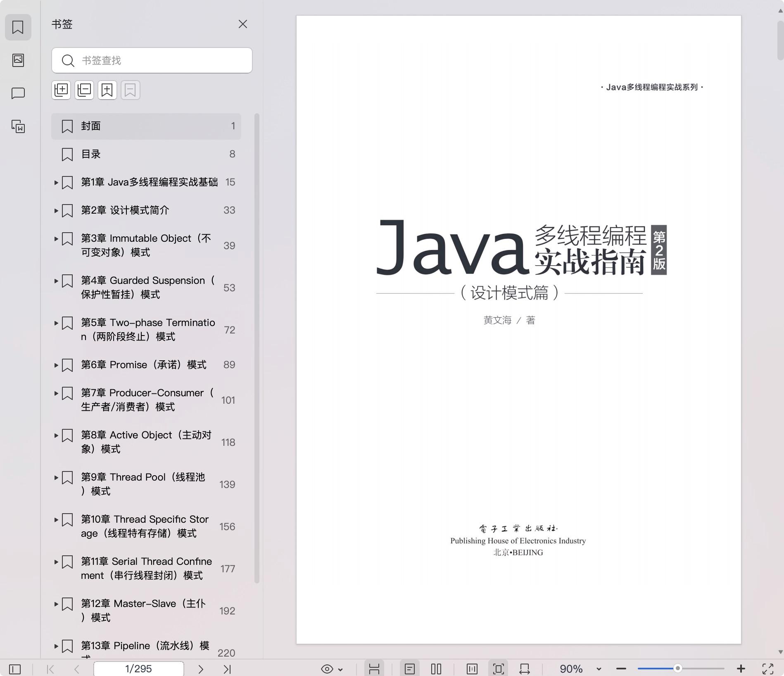Expand 第3章 Immutable Object chapter

pos(56,238)
